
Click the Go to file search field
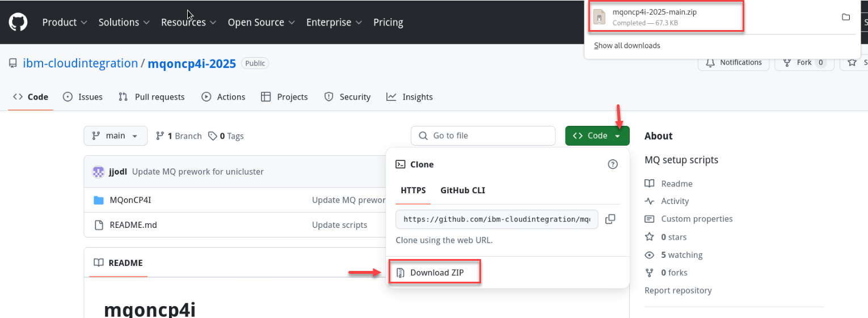click(483, 136)
